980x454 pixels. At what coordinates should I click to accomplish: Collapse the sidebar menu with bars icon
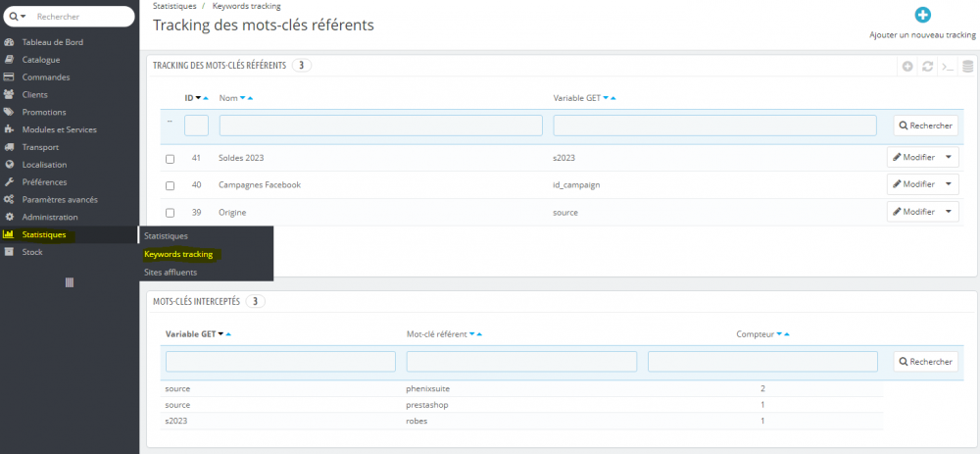(70, 282)
